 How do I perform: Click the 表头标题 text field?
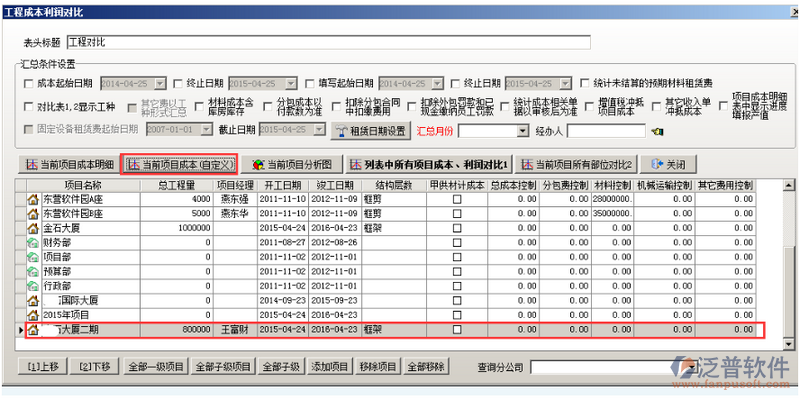coord(328,43)
